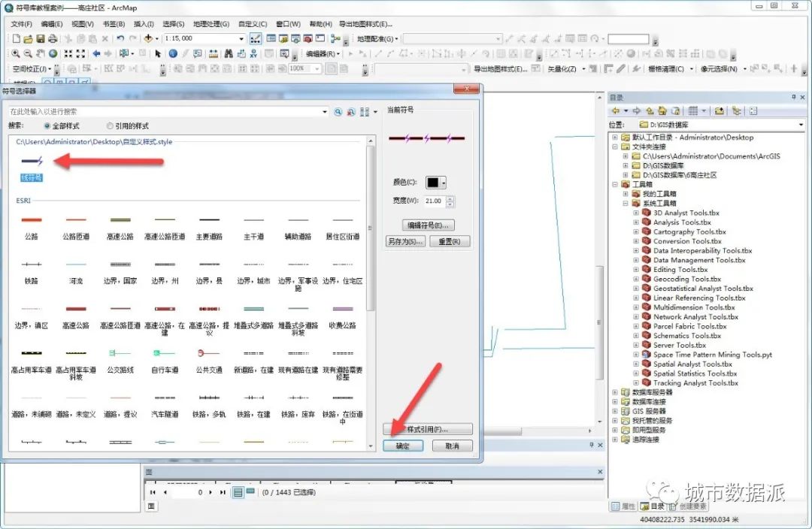
Task: Go back to the previous extent
Action: pyautogui.click(x=96, y=53)
